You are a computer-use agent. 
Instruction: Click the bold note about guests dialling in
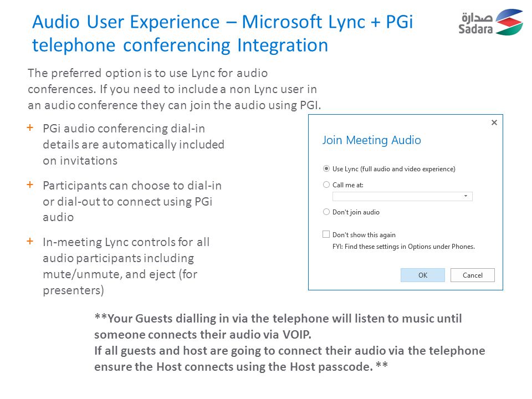pyautogui.click(x=289, y=342)
